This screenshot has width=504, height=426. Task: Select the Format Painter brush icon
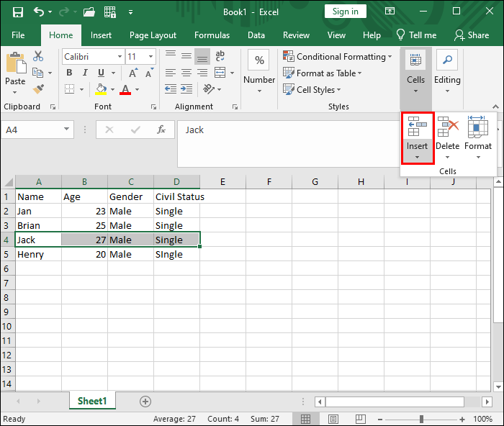tap(39, 89)
